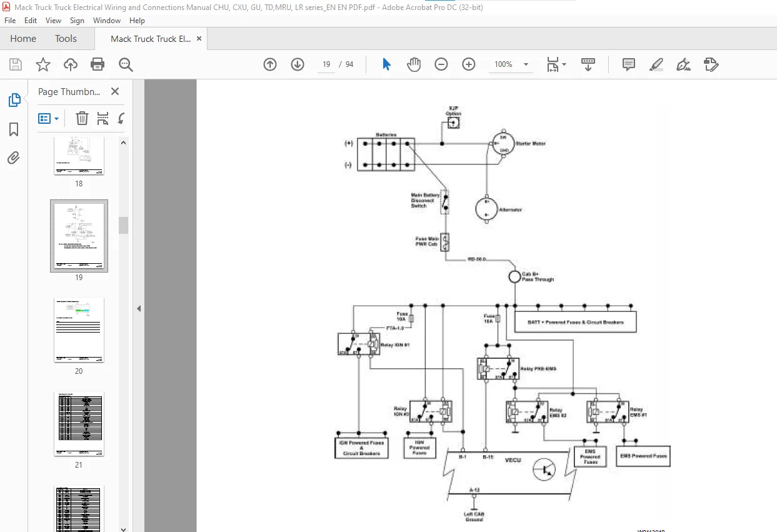The width and height of the screenshot is (777, 532).
Task: Click the stamp/redact toolbar icon
Action: (x=711, y=64)
